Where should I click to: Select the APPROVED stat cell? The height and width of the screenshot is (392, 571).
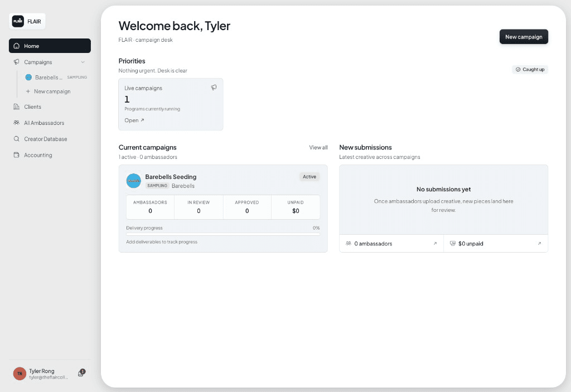247,207
